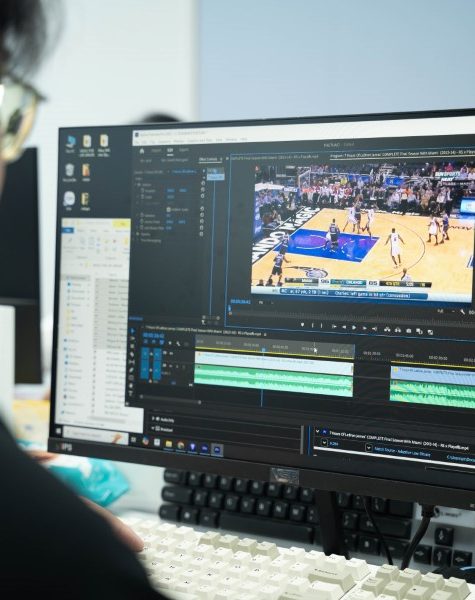Toggle the Position stopwatch animation

coord(142,190)
